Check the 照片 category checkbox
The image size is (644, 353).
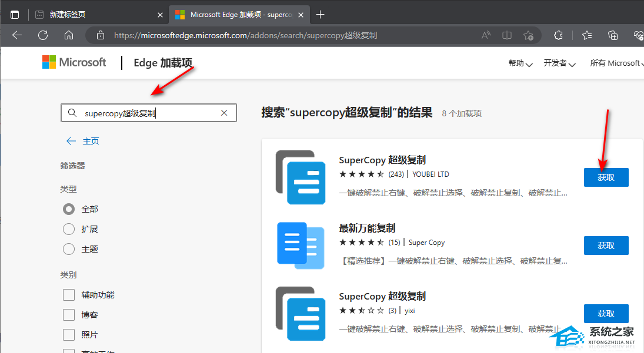[x=69, y=335]
